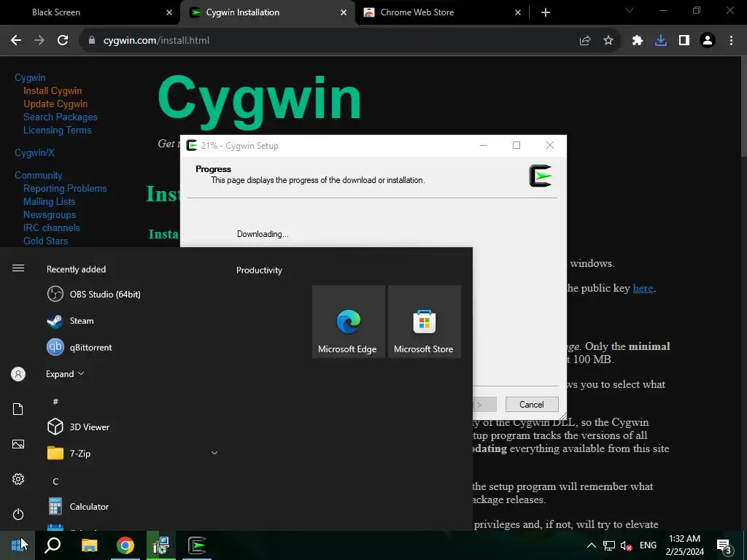Open the Microsoft Store tile

(x=425, y=322)
